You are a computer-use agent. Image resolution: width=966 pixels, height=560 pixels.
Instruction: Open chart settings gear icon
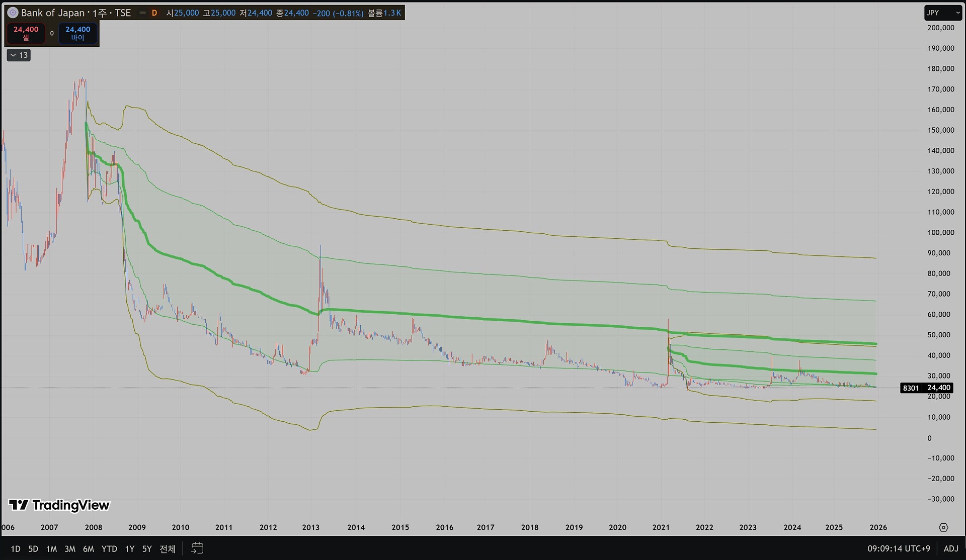point(943,527)
